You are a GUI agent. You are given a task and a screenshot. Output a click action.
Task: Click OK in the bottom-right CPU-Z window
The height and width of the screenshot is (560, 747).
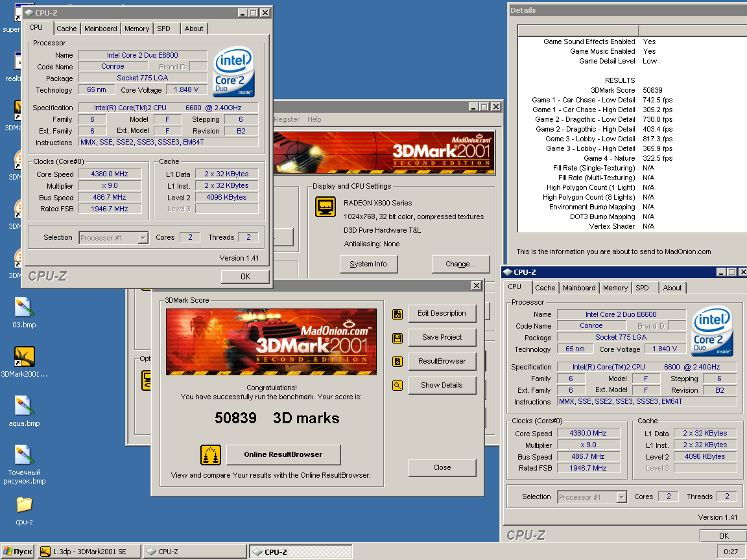pos(724,536)
